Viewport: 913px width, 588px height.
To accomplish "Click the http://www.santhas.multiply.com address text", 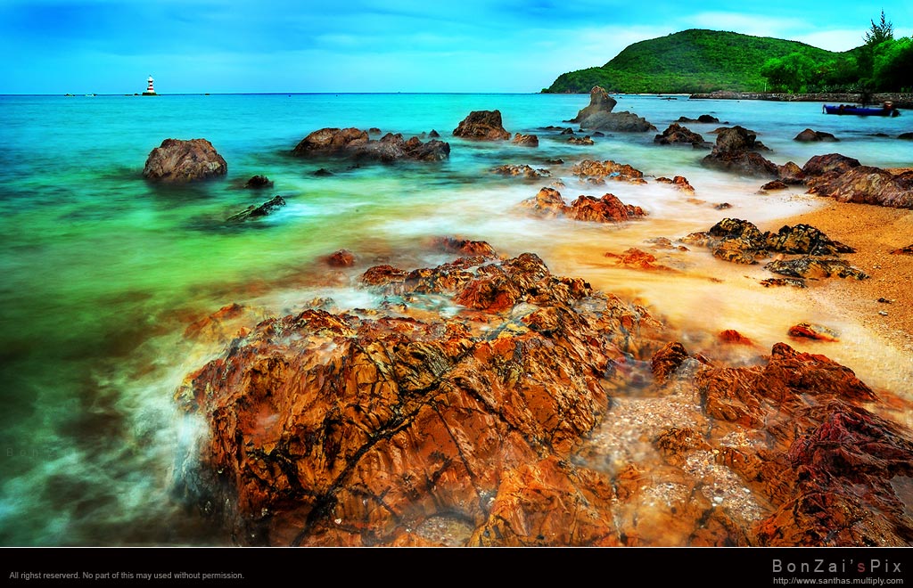I will point(838,581).
